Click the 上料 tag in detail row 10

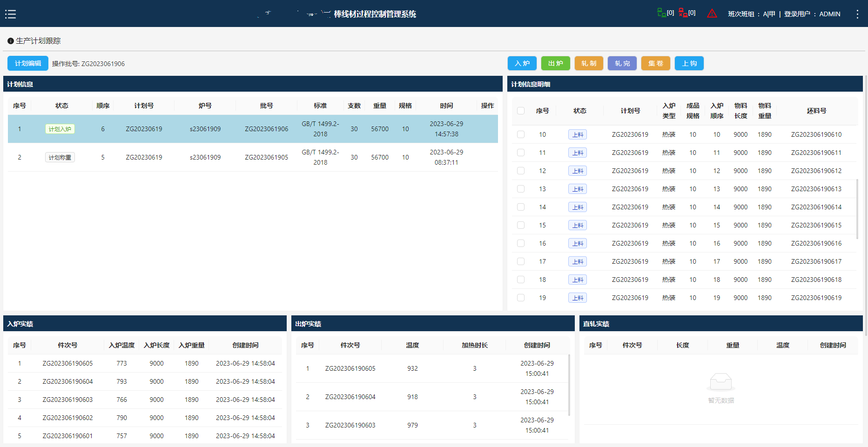[x=578, y=134]
